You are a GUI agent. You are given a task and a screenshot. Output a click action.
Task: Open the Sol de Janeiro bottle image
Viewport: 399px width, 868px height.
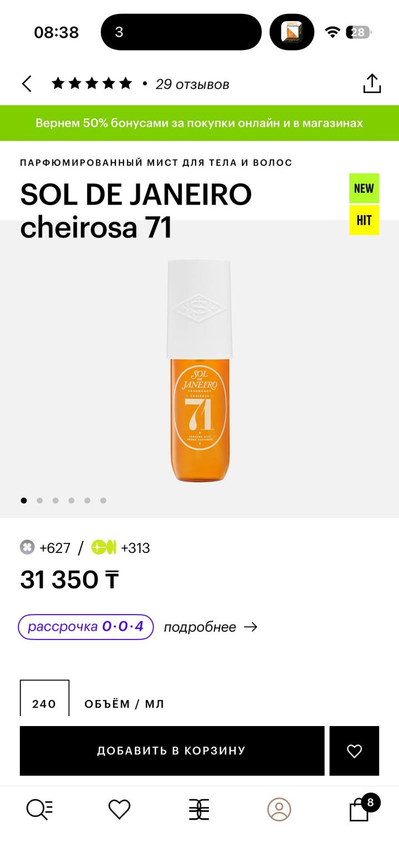pyautogui.click(x=199, y=372)
